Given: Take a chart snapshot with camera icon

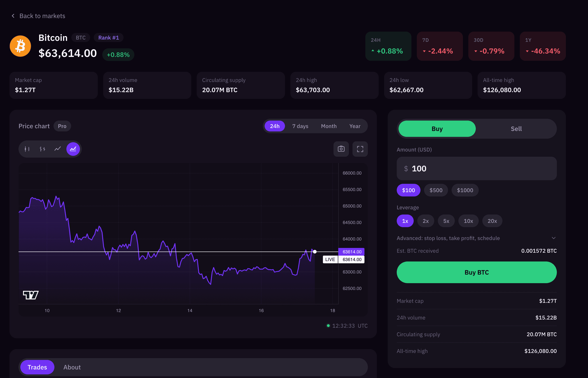Looking at the screenshot, I should 341,149.
